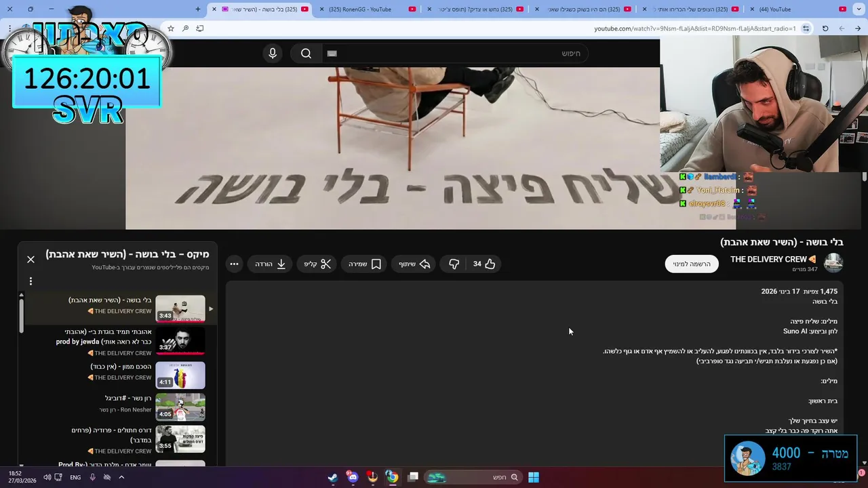Image resolution: width=868 pixels, height=488 pixels.
Task: Save the video with שמירה button
Action: [364, 264]
